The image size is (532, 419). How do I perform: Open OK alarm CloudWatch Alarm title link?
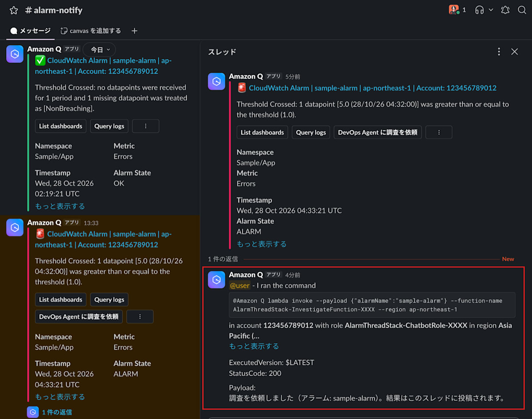click(x=103, y=66)
